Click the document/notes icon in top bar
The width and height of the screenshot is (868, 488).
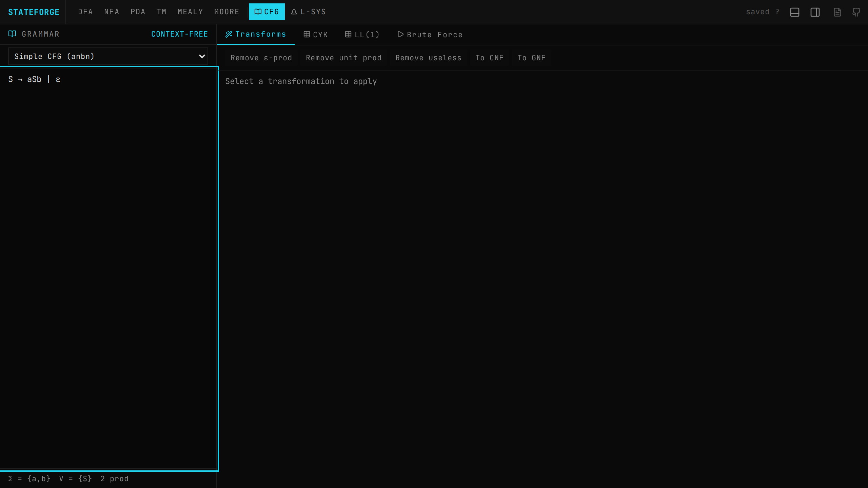click(837, 12)
